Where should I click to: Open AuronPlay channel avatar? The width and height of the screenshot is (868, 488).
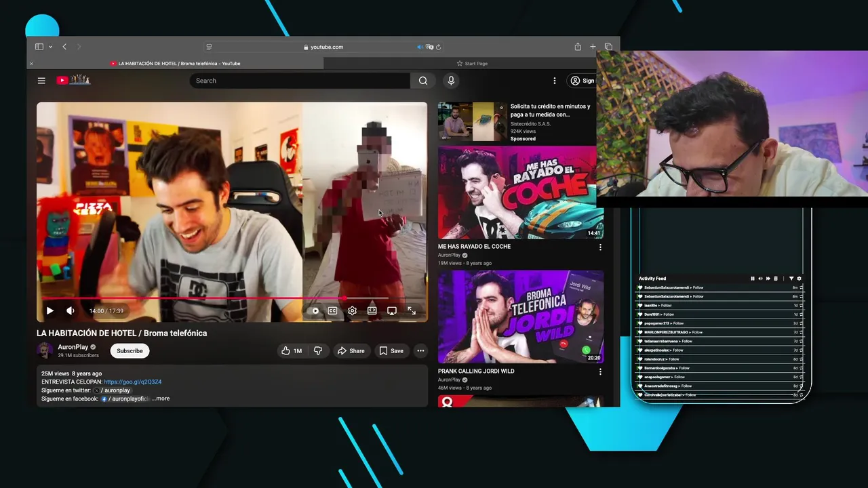pyautogui.click(x=45, y=350)
